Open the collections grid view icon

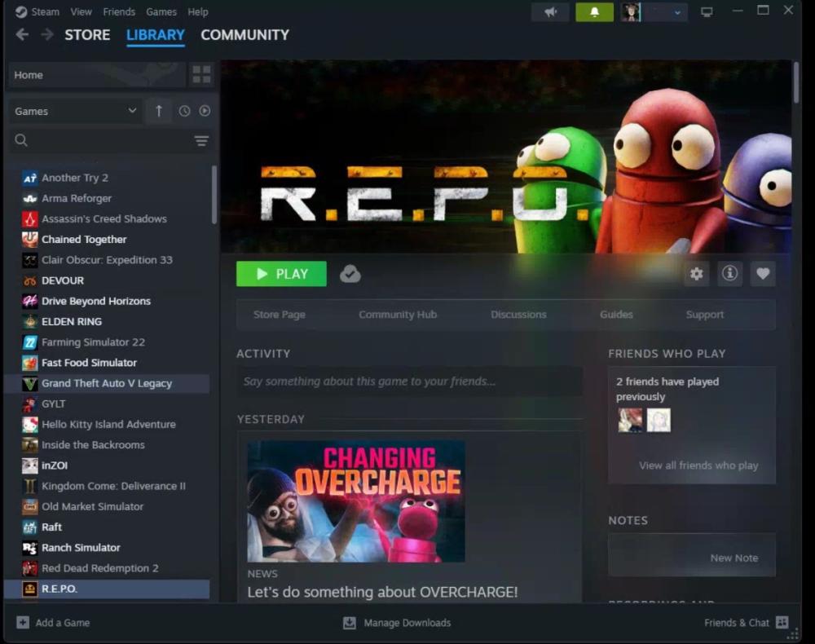point(201,74)
